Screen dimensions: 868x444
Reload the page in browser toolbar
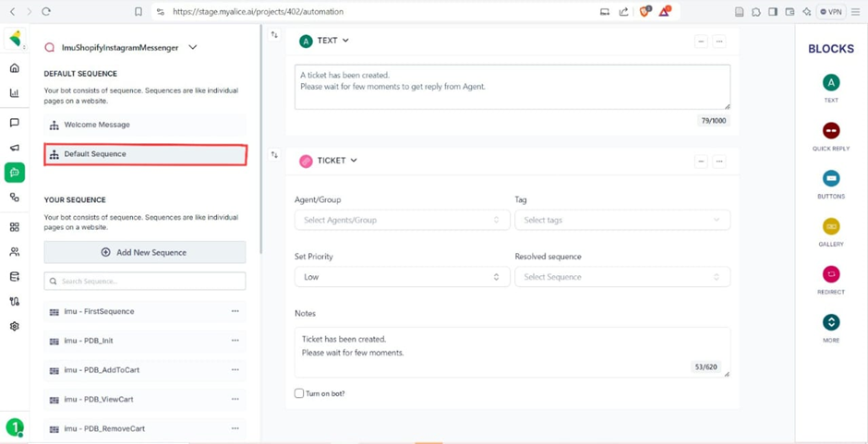pos(46,12)
